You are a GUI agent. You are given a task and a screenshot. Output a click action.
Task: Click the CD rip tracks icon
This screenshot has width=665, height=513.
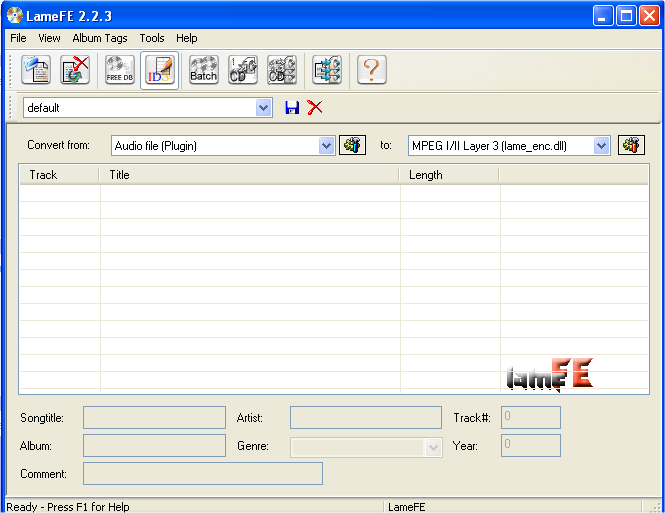282,70
